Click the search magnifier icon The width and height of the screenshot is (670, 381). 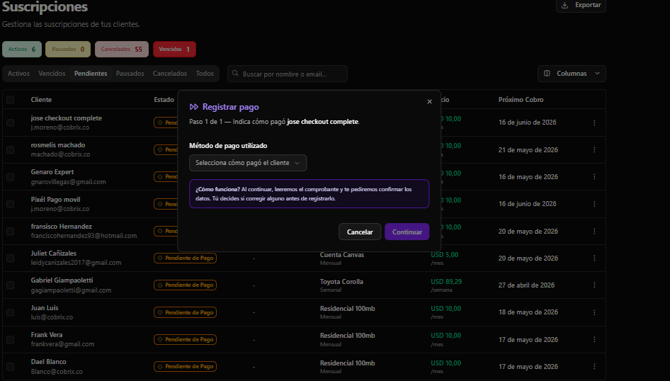point(235,73)
